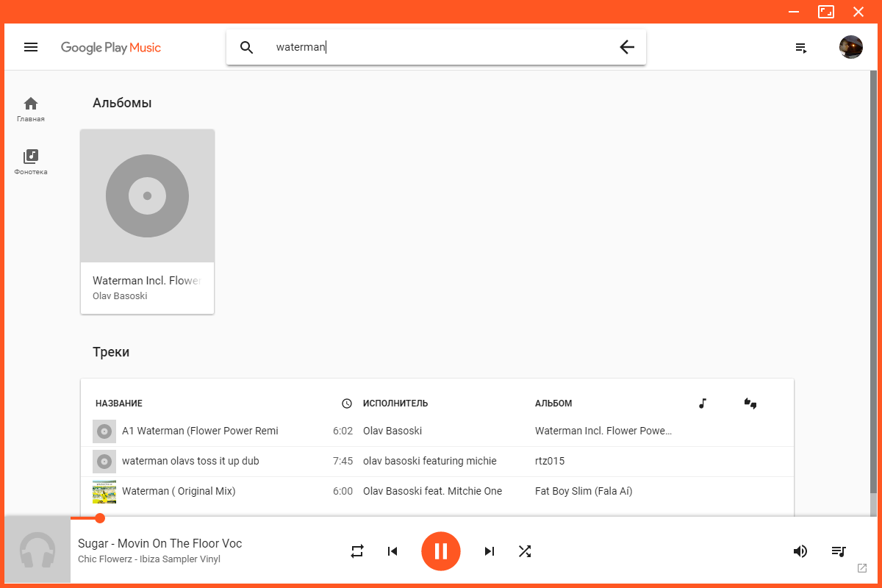
Task: Open the playback queue music list icon
Action: pos(839,551)
